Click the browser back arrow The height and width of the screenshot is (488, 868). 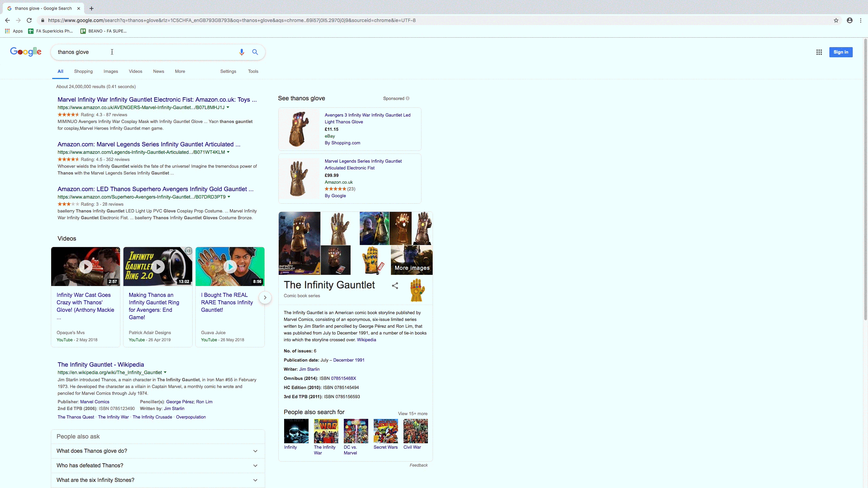(7, 20)
